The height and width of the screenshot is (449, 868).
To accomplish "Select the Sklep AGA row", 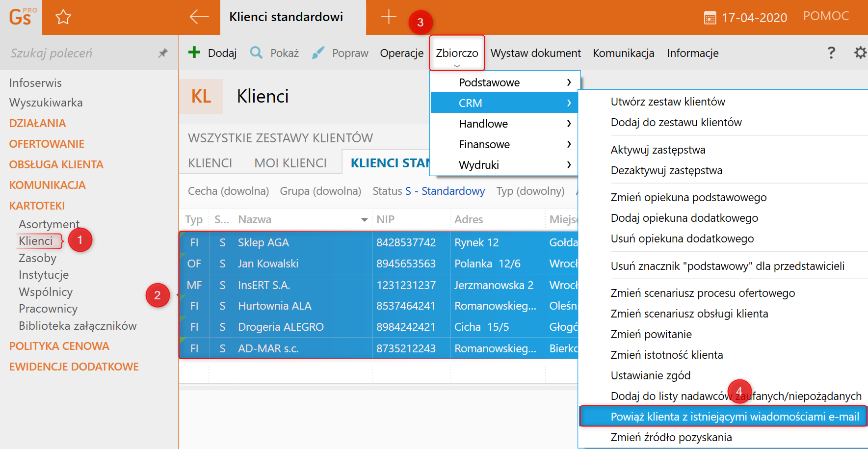I will [x=378, y=242].
